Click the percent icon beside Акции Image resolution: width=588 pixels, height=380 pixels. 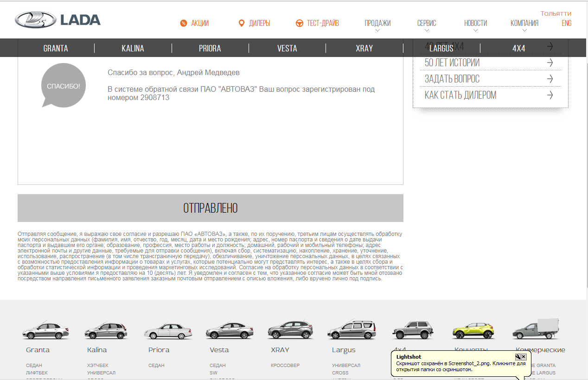(184, 23)
